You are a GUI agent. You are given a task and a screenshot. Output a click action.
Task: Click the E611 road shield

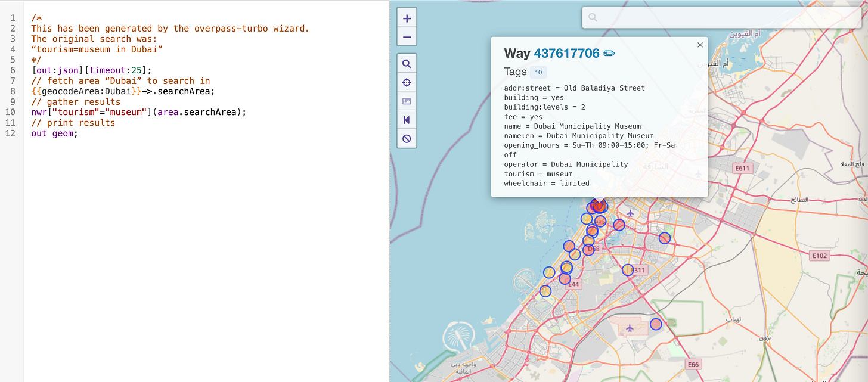742,169
